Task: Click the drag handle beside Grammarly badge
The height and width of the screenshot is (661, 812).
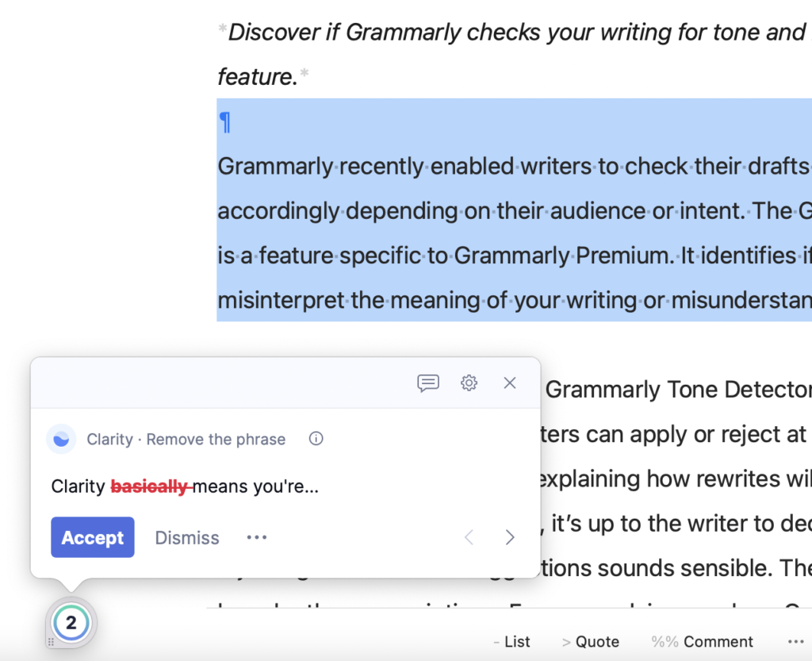Action: pyautogui.click(x=51, y=642)
